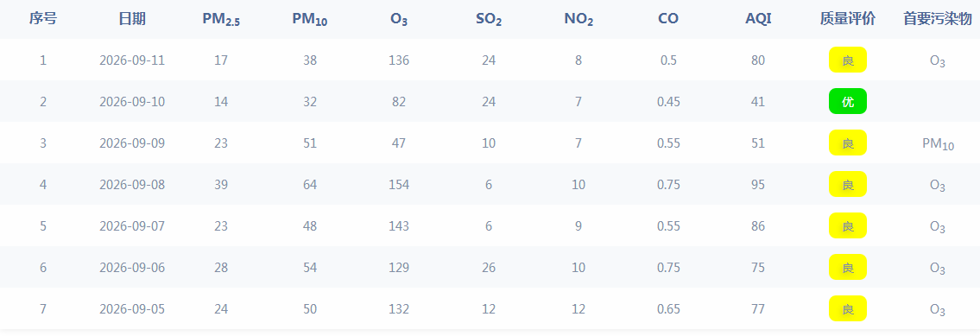Image resolution: width=980 pixels, height=336 pixels.
Task: Click the 良 badge for 2026-09-09
Action: [x=848, y=143]
